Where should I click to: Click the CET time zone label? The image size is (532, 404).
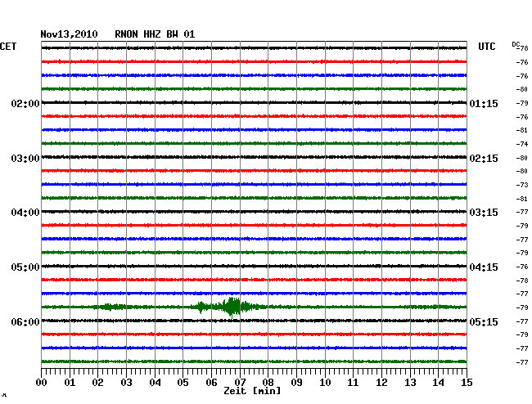click(8, 47)
